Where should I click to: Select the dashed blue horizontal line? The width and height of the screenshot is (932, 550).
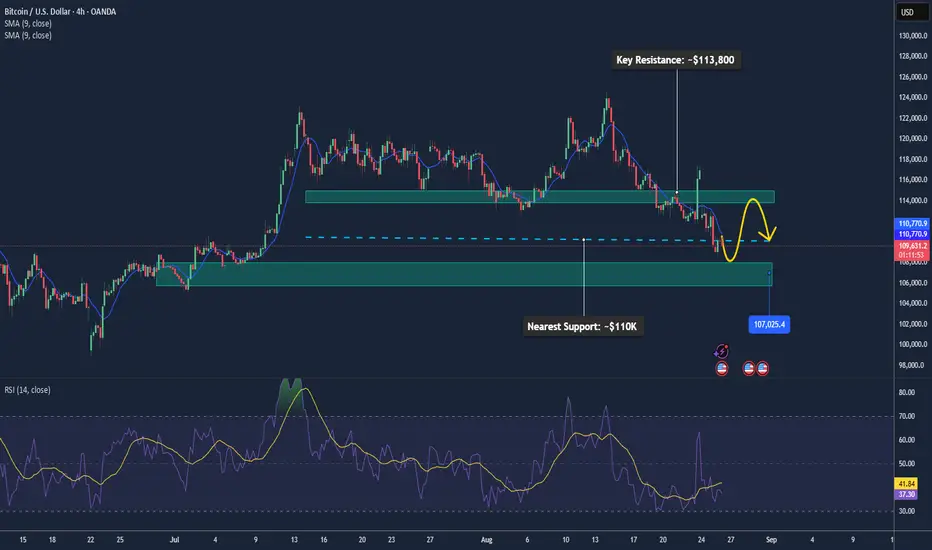tap(538, 239)
